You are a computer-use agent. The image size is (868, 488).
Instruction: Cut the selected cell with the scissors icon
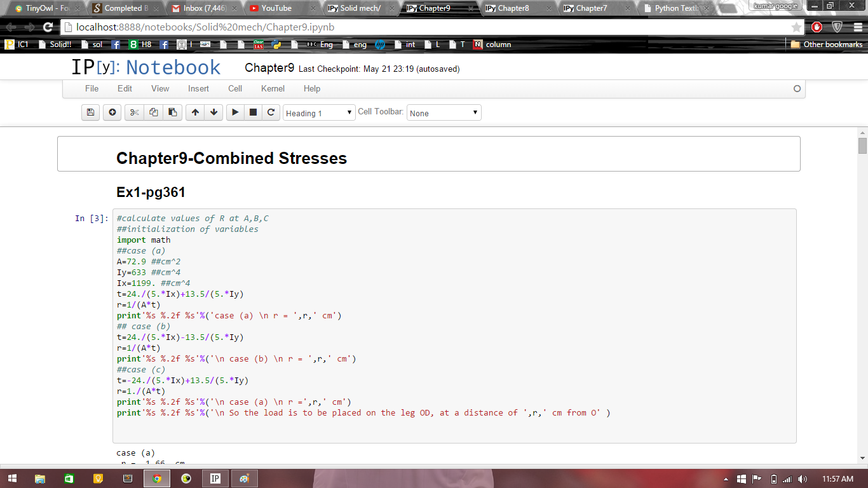tap(134, 112)
